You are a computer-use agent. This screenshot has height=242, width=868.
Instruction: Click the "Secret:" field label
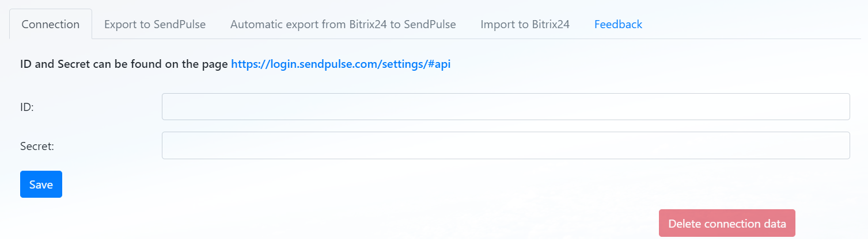[37, 146]
